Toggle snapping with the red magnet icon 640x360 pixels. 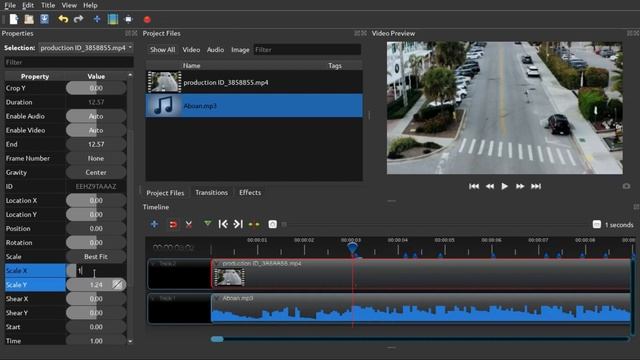click(173, 224)
